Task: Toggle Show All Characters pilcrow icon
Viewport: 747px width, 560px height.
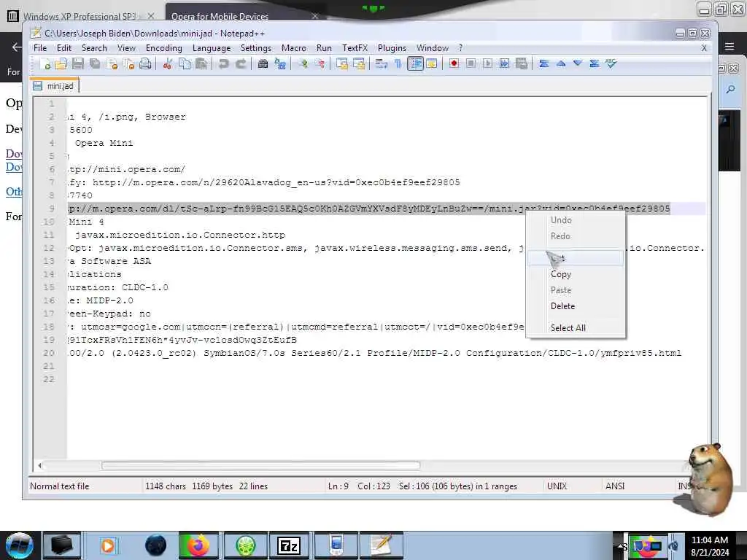Action: (x=398, y=64)
